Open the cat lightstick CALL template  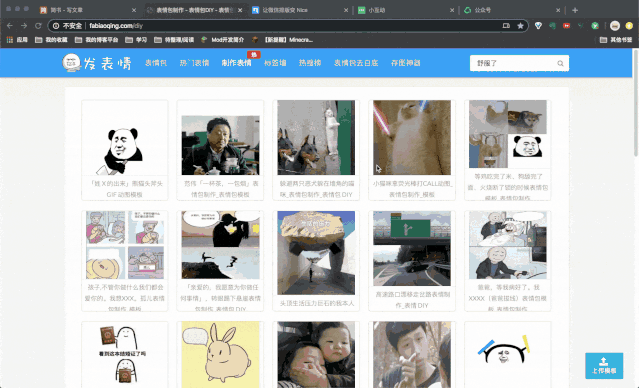tap(412, 138)
